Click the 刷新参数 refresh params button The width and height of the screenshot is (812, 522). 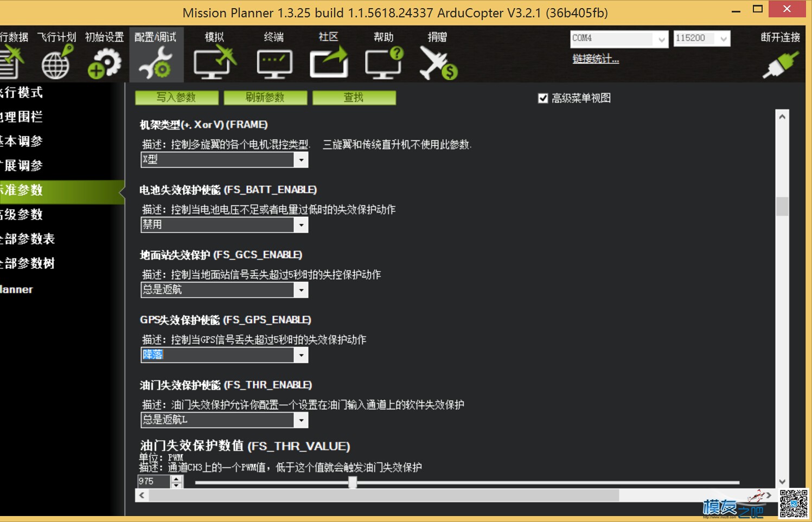pos(265,98)
